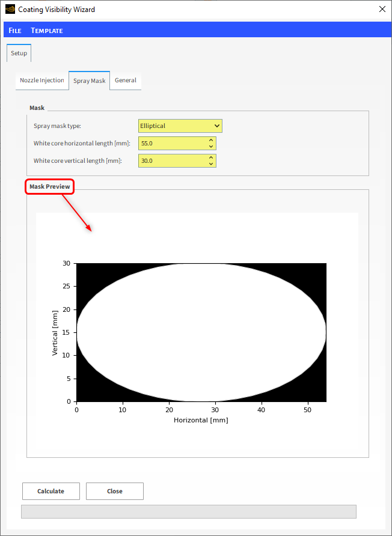
Task: Click the 'Mask' group heading
Action: [37, 108]
